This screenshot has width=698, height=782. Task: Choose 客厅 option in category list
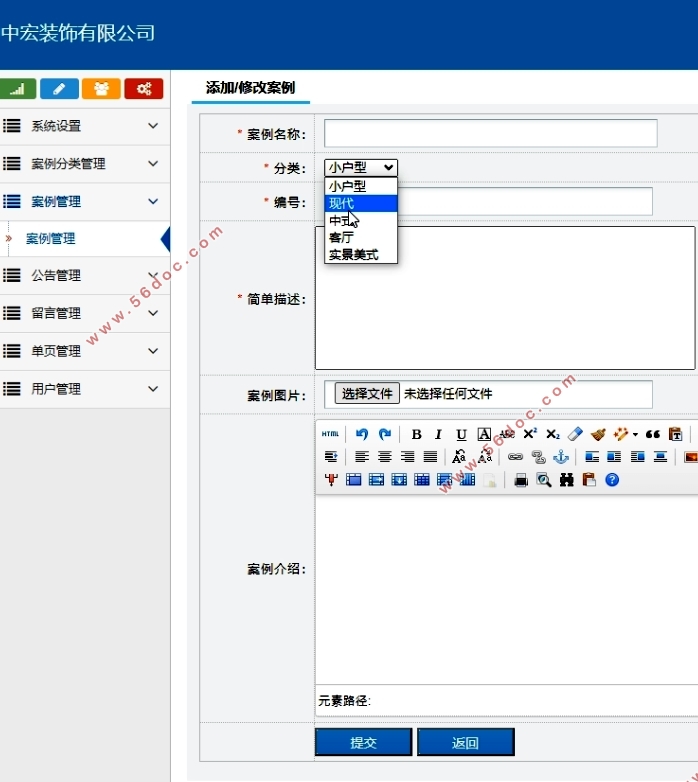(x=361, y=238)
